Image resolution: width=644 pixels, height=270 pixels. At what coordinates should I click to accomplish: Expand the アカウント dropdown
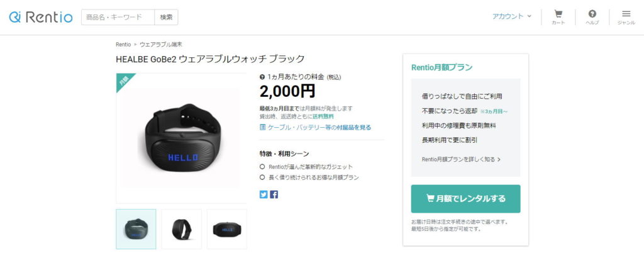coord(512,16)
